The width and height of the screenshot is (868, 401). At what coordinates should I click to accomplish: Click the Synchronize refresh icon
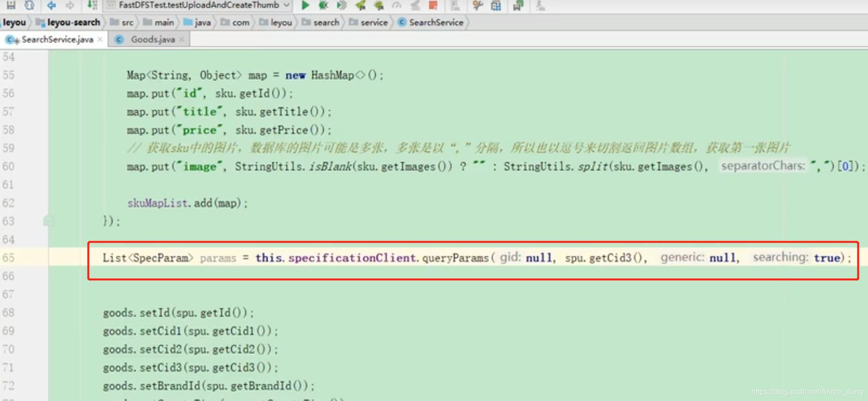click(x=29, y=5)
